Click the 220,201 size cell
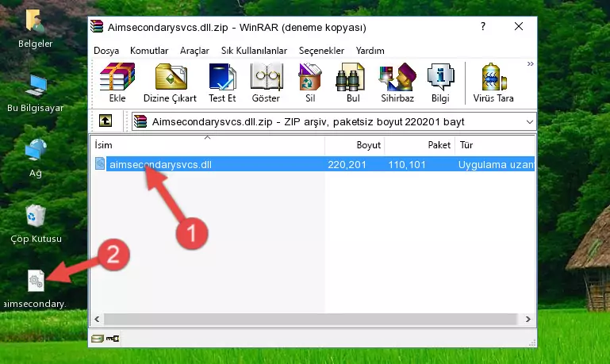Viewport: 610px width, 364px height. (347, 165)
